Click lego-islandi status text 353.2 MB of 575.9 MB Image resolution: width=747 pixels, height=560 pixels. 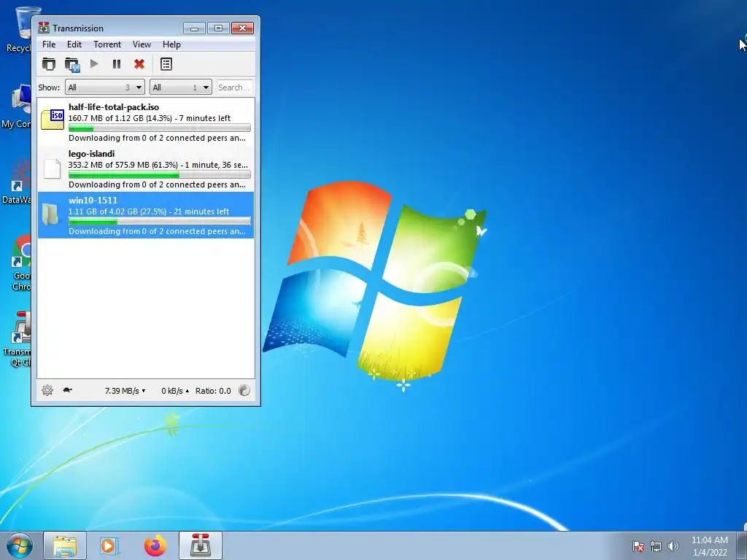[158, 165]
